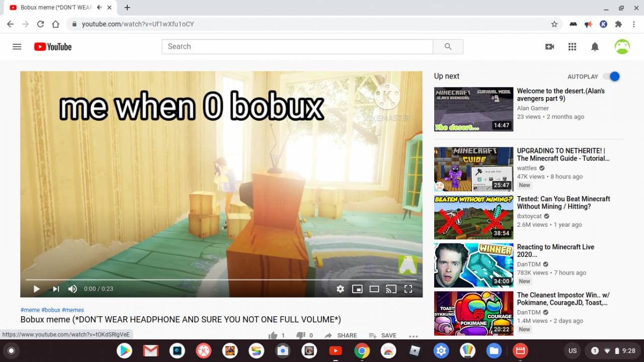
Task: Open the #memes hashtag link
Action: [x=73, y=310]
